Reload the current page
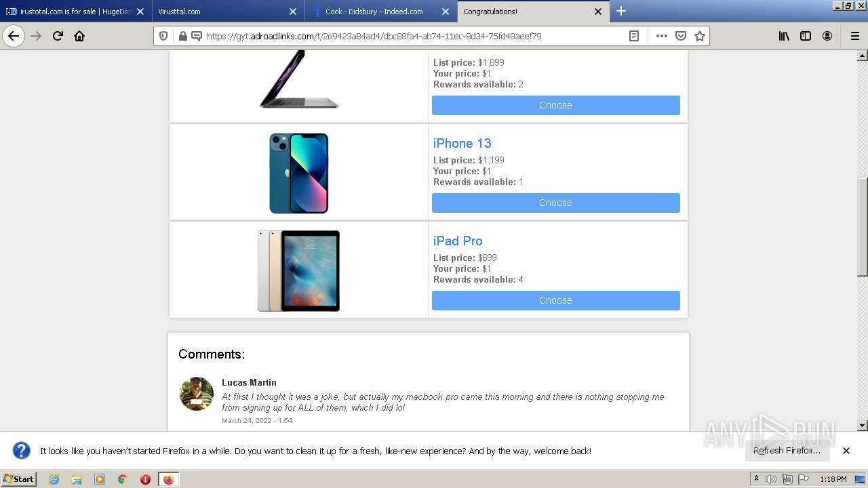Image resolution: width=868 pixels, height=488 pixels. click(x=58, y=36)
